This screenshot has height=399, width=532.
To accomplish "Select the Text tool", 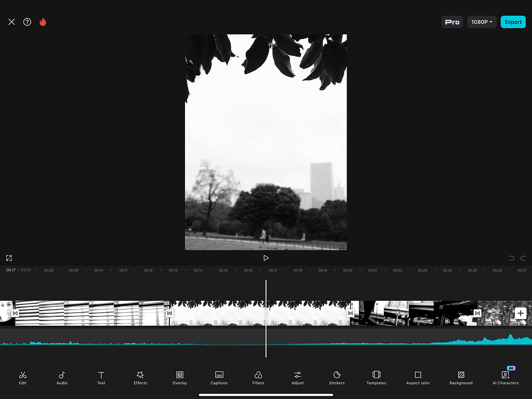I will point(101,378).
